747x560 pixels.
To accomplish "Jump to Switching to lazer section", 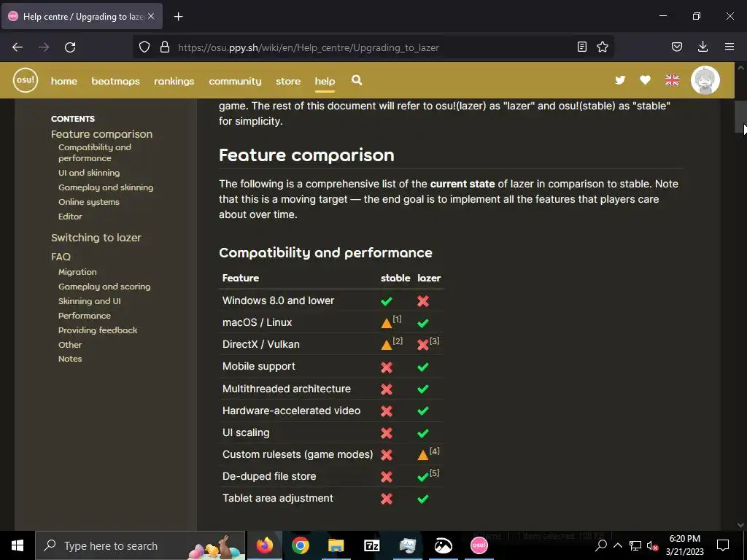I will click(x=96, y=238).
